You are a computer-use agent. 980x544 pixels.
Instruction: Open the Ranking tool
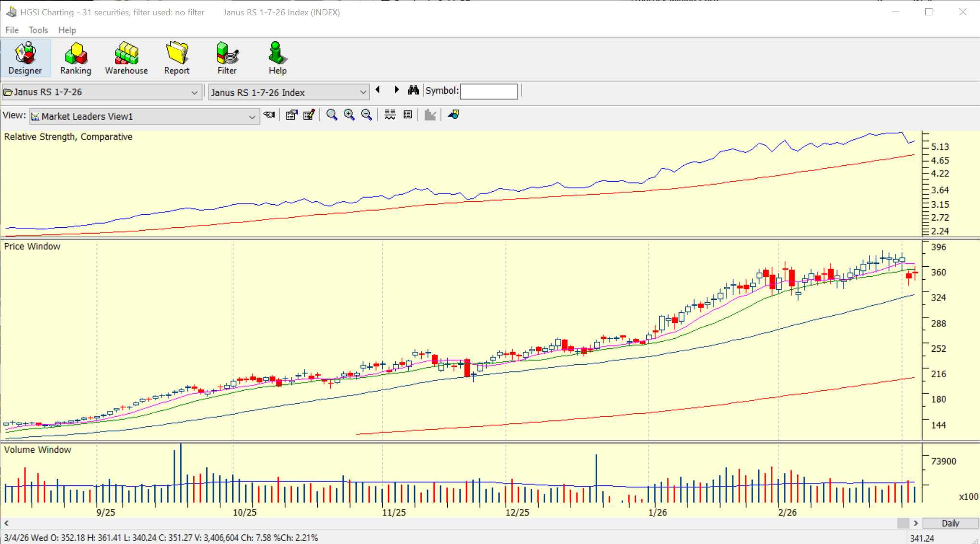tap(75, 58)
